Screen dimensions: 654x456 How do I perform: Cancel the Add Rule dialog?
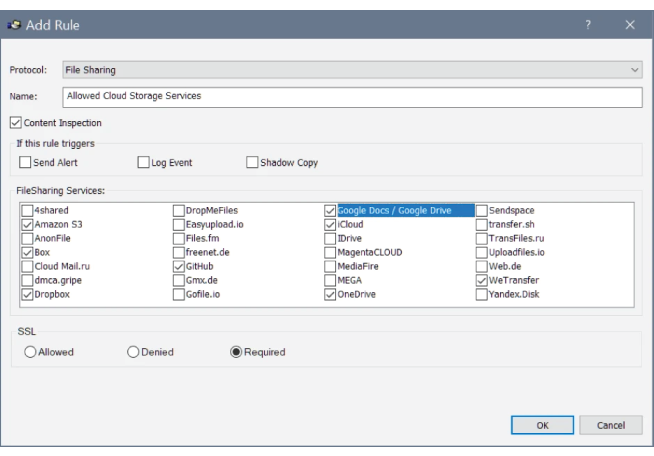pyautogui.click(x=611, y=425)
